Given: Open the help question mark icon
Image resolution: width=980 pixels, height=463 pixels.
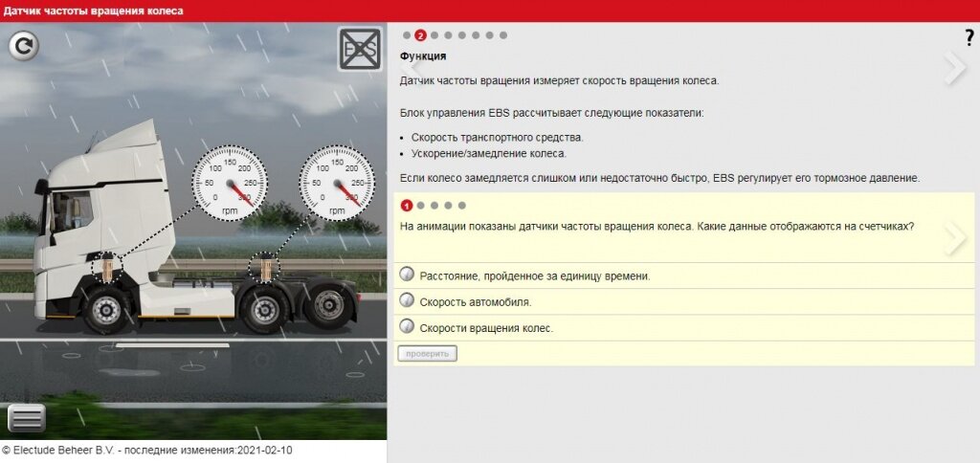Looking at the screenshot, I should 969,38.
